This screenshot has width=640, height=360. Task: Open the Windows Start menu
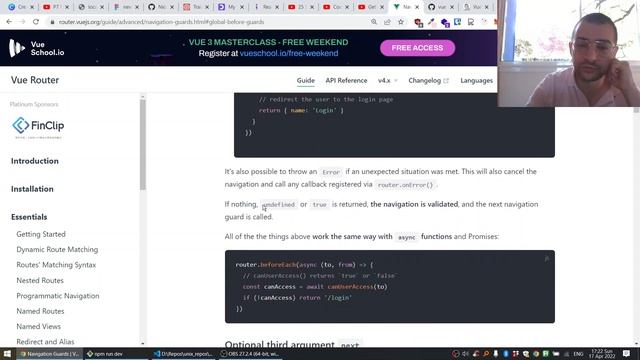pyautogui.click(x=7, y=354)
